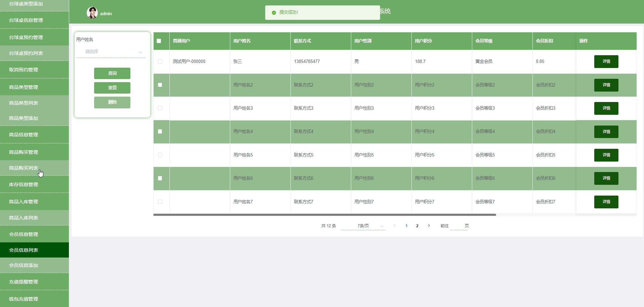The image size is (644, 307).
Task: Go to next page arrow in pagination
Action: pyautogui.click(x=429, y=226)
